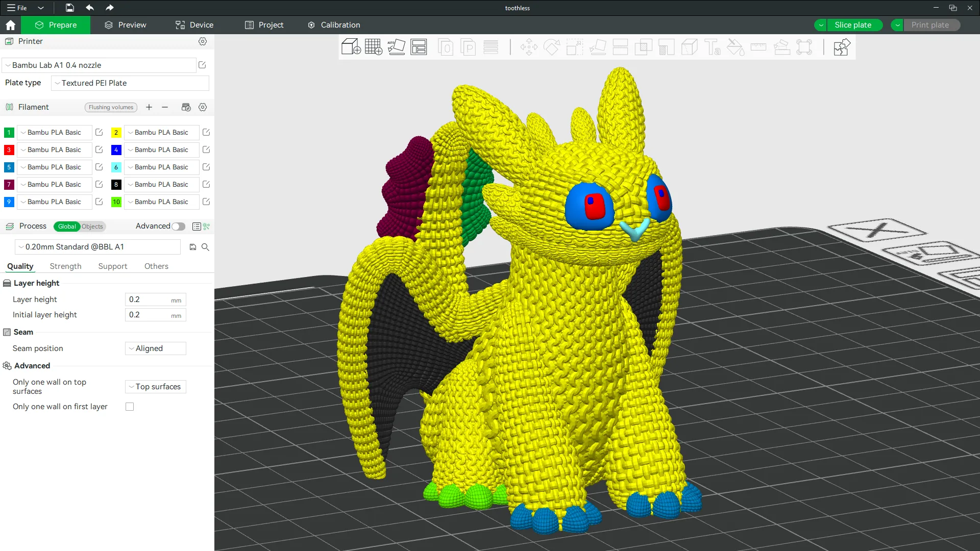This screenshot has height=551, width=980.
Task: Check Only one wall on first layer
Action: click(x=130, y=407)
